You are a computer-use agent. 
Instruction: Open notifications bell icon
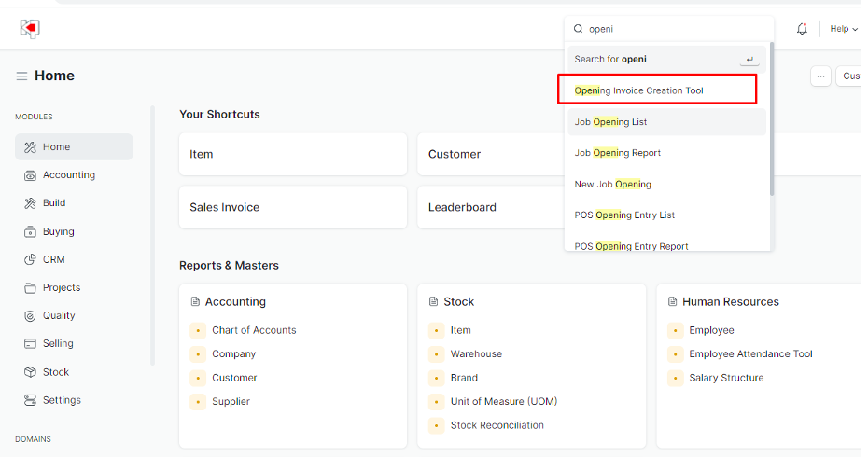[x=802, y=29]
